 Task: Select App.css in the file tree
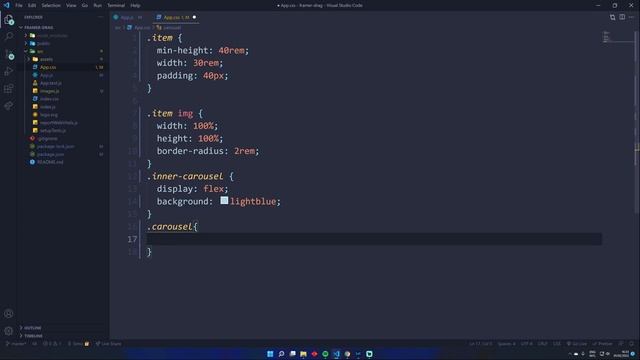(48, 67)
